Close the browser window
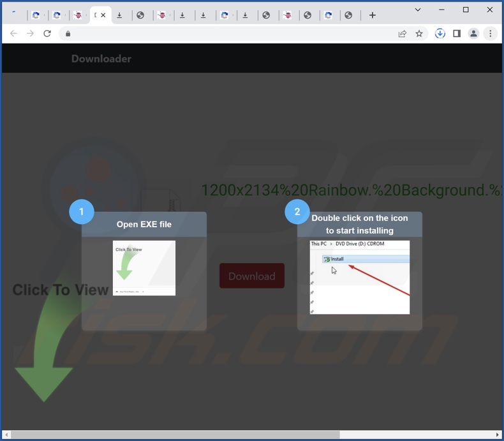Viewport: 504px width, 441px height. coord(489,10)
